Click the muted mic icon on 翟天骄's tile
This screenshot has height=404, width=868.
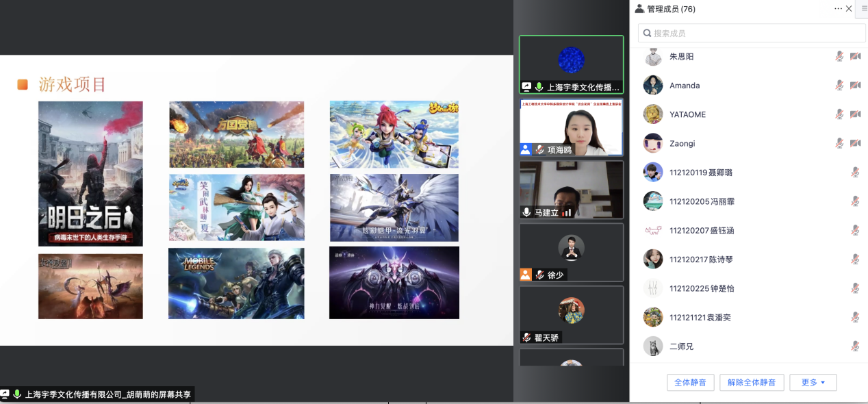526,338
